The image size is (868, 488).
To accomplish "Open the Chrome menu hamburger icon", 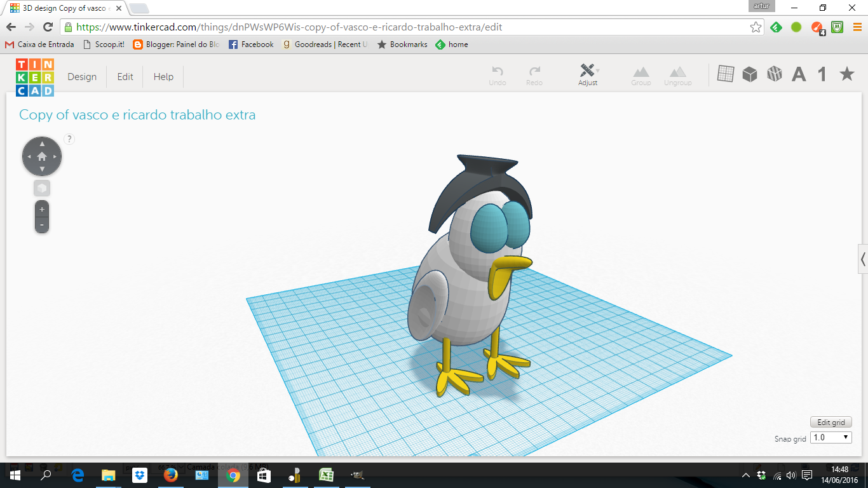I will (857, 27).
